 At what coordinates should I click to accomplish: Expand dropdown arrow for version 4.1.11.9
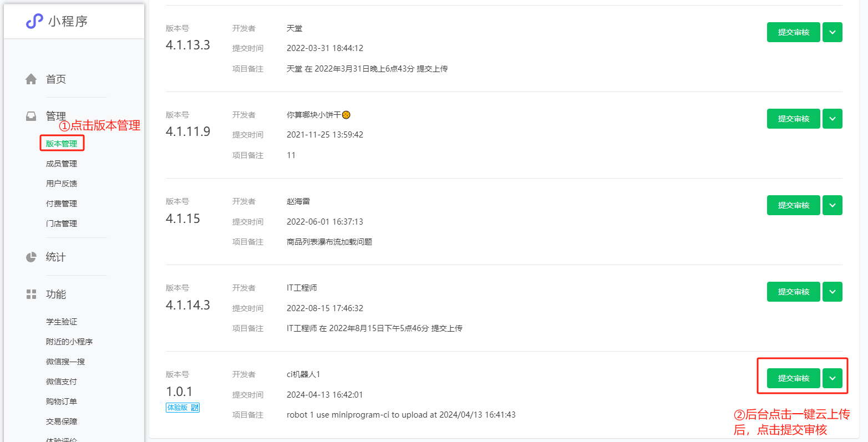(832, 119)
